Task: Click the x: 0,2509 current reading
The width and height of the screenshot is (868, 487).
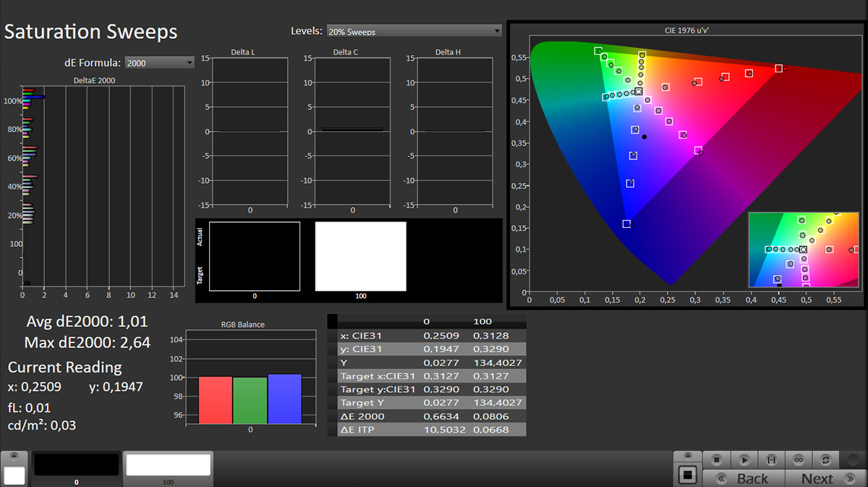Action: point(35,386)
